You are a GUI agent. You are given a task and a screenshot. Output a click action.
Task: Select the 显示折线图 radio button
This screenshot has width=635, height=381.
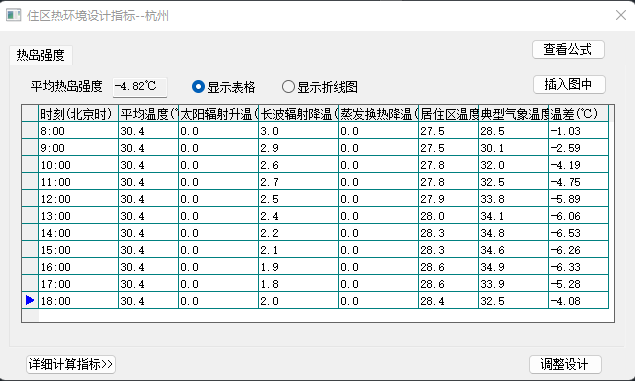[320, 87]
